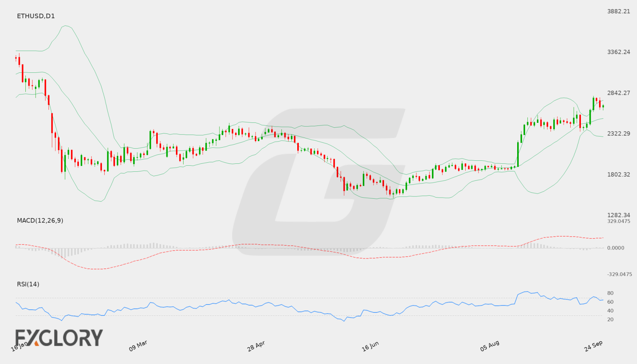
Task: Click the -329.0475 MACD axis value
Action: click(x=620, y=274)
